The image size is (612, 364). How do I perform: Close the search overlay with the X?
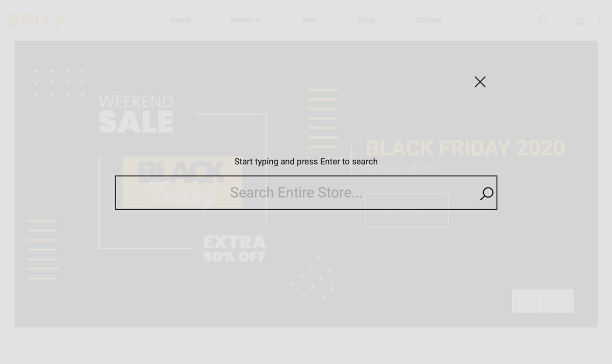[x=480, y=82]
